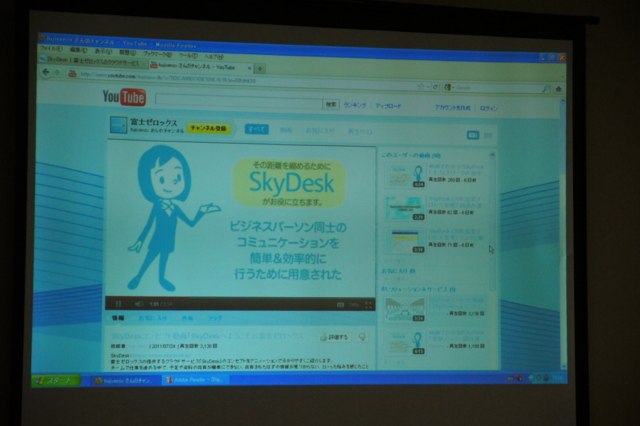Select the 共有 tab below video
640x426 pixels.
[x=187, y=318]
